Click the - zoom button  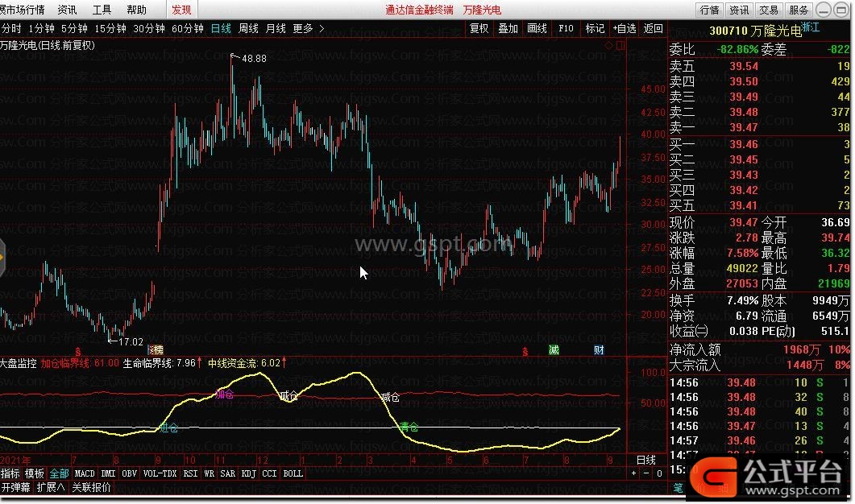click(646, 473)
